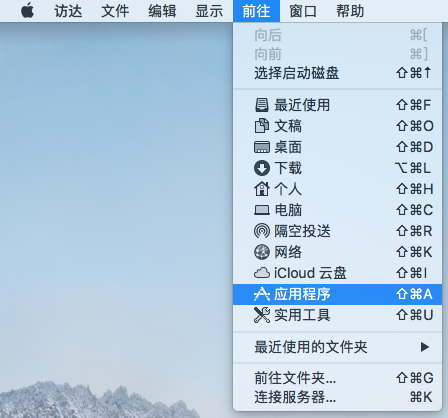Open the Apple menu
The height and width of the screenshot is (418, 448).
[27, 11]
